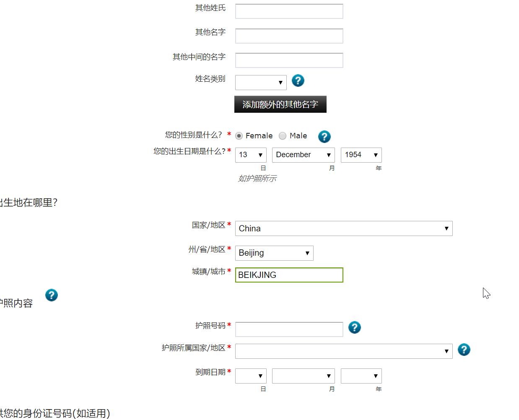This screenshot has width=519, height=420.
Task: Open the passport expiry month dropdown
Action: (x=303, y=376)
